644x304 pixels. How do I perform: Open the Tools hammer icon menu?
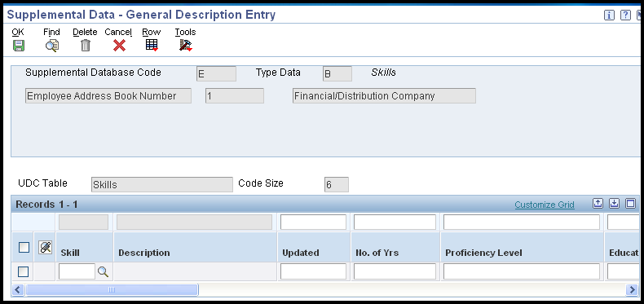tap(186, 45)
